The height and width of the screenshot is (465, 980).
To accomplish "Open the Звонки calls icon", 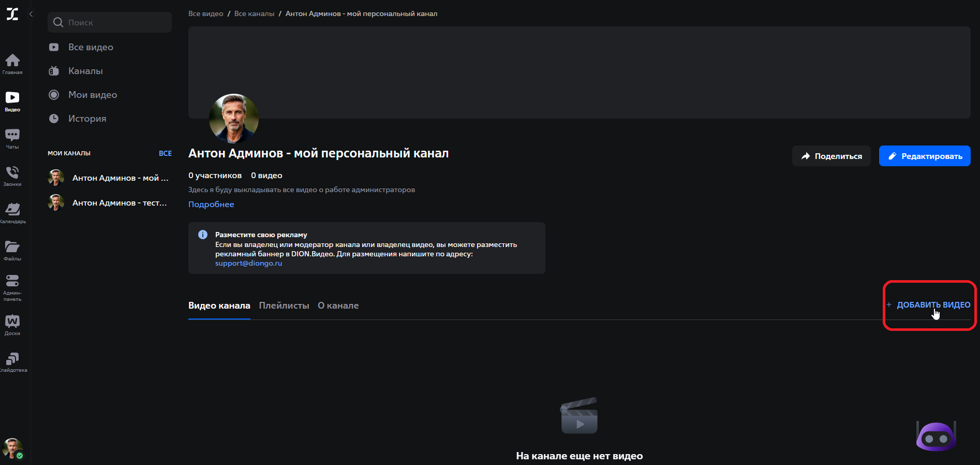I will 12,176.
